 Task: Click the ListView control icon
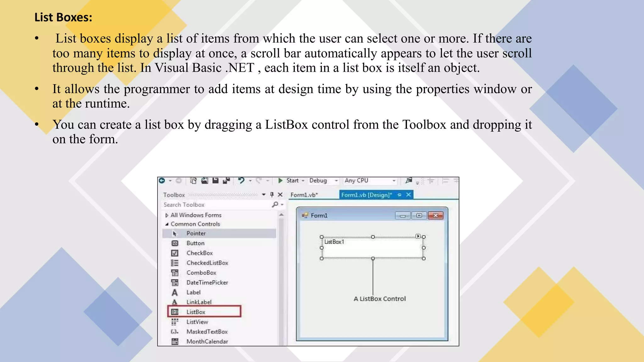point(175,322)
